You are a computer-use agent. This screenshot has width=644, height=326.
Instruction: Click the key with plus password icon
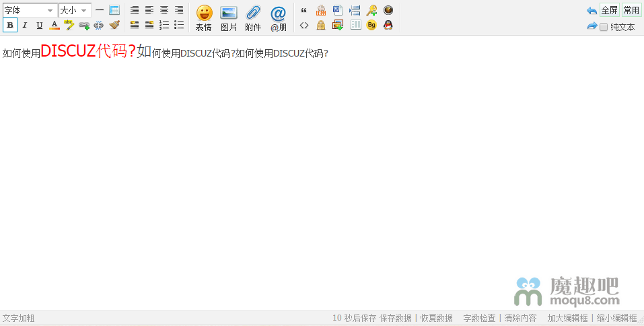(x=371, y=11)
